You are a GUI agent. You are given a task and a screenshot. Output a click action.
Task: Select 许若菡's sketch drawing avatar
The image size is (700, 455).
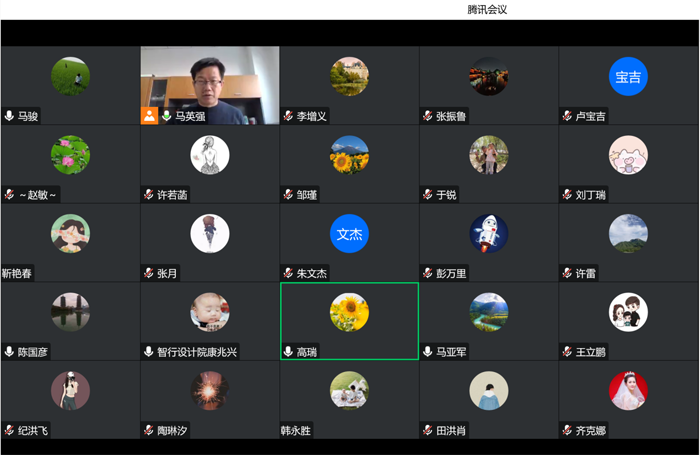pos(210,155)
